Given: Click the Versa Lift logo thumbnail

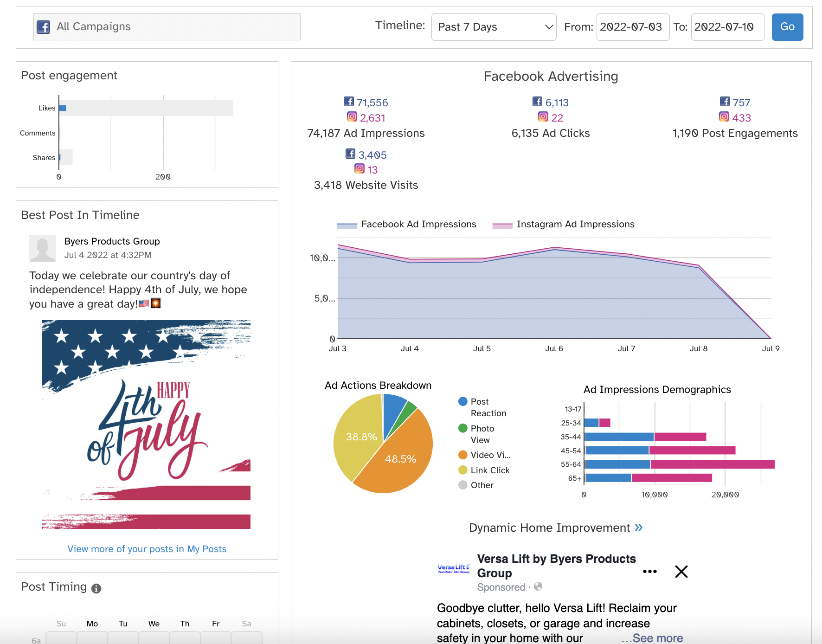Looking at the screenshot, I should tap(454, 569).
